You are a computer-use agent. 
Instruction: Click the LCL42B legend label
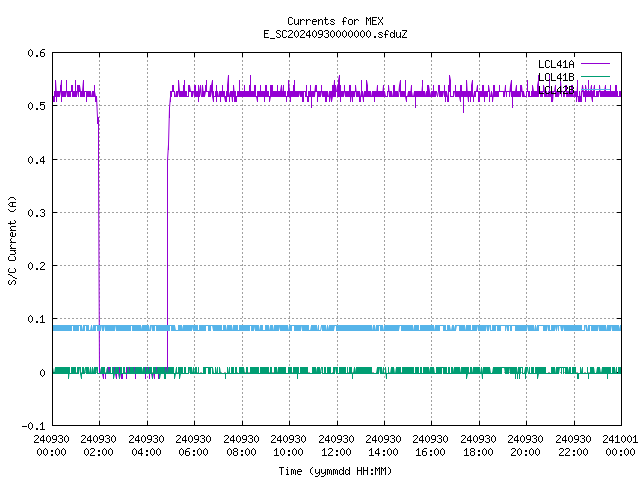[x=556, y=90]
